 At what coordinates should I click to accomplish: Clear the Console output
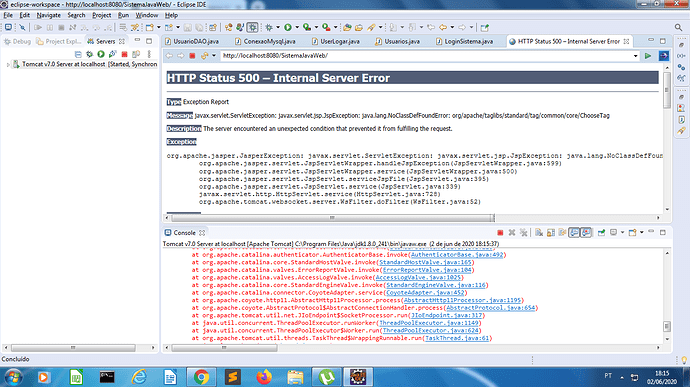pos(539,232)
